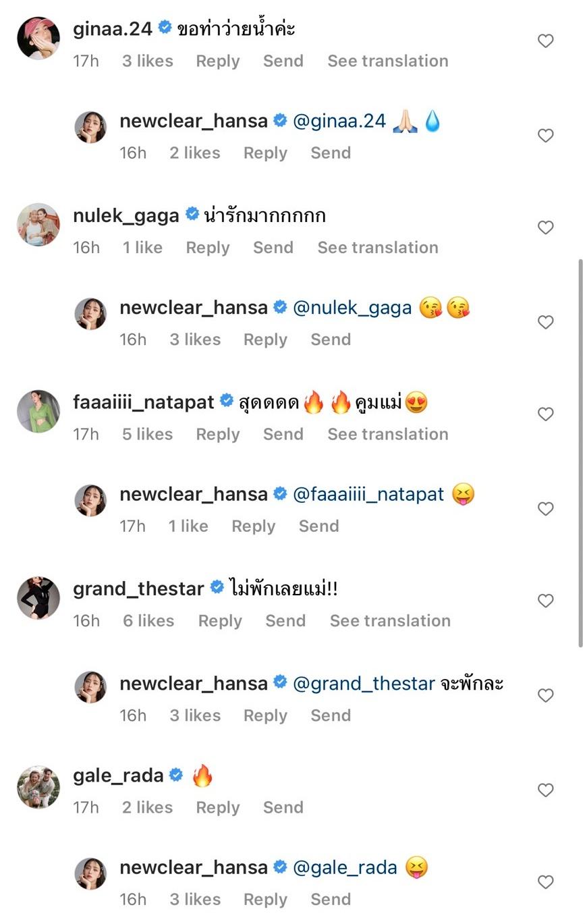Open the ginaa.24 profile picture
Screen dimensions: 587x924
38,38
